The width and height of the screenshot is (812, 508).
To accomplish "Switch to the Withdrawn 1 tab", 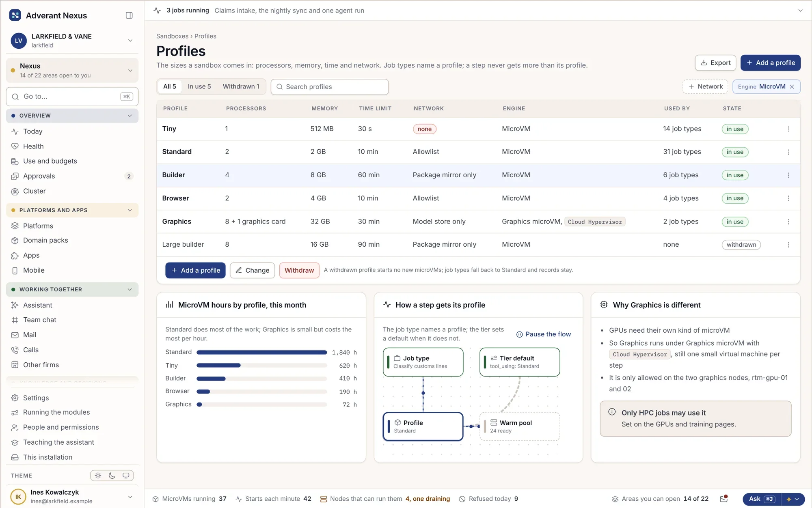I will [241, 87].
